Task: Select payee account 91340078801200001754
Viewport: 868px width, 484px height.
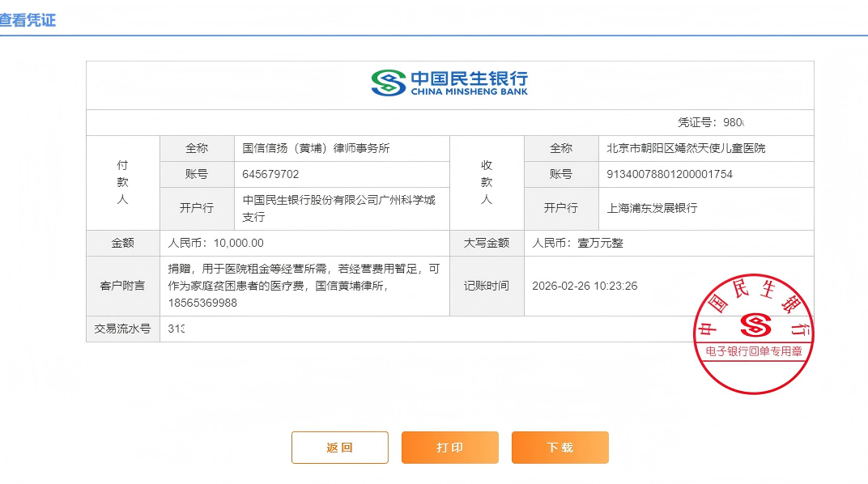Action: 670,174
